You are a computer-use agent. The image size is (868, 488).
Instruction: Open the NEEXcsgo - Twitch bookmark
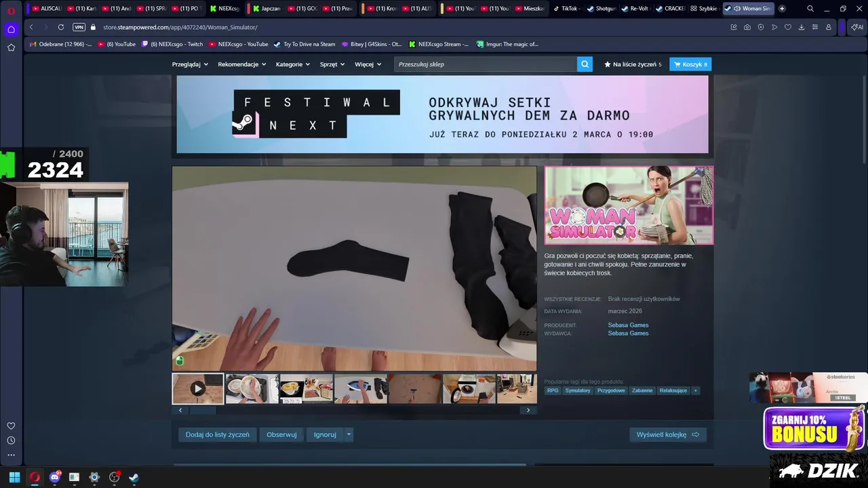pos(172,44)
